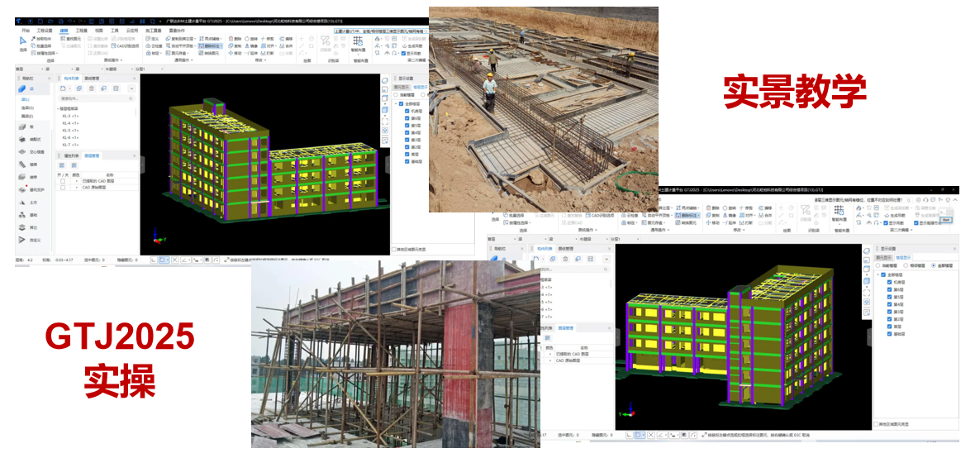
Task: Select 全部楼层 radio in lower-right window
Action: (x=933, y=265)
